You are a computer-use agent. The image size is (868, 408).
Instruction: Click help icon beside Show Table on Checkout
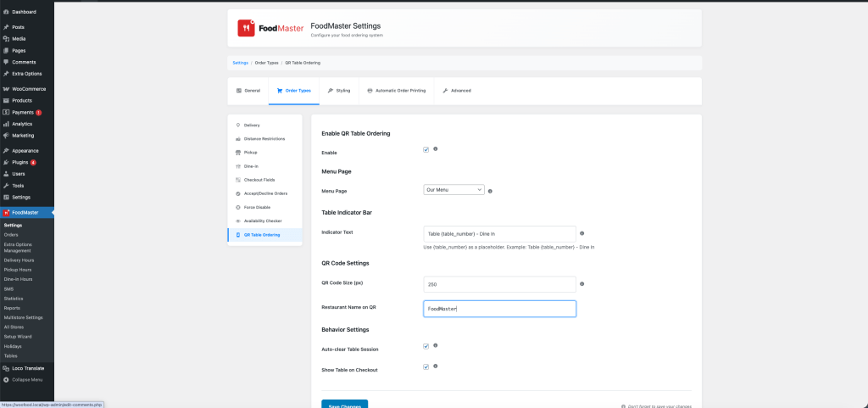point(435,366)
